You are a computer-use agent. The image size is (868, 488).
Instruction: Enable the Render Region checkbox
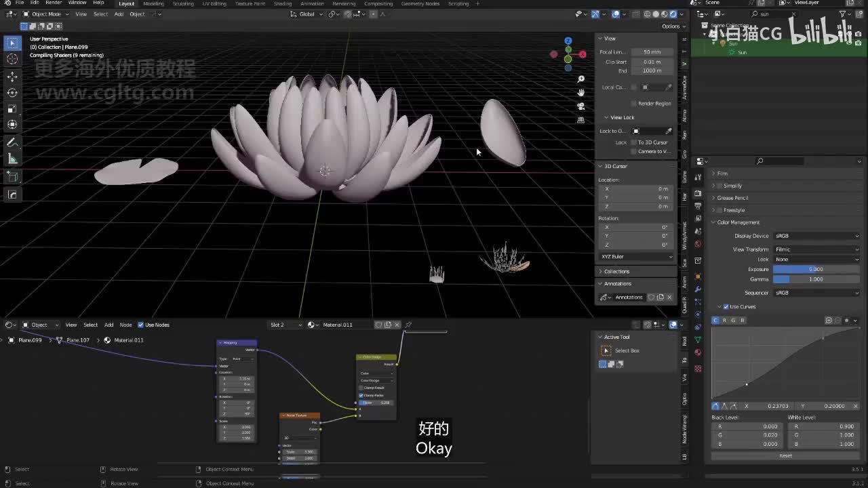tap(634, 104)
